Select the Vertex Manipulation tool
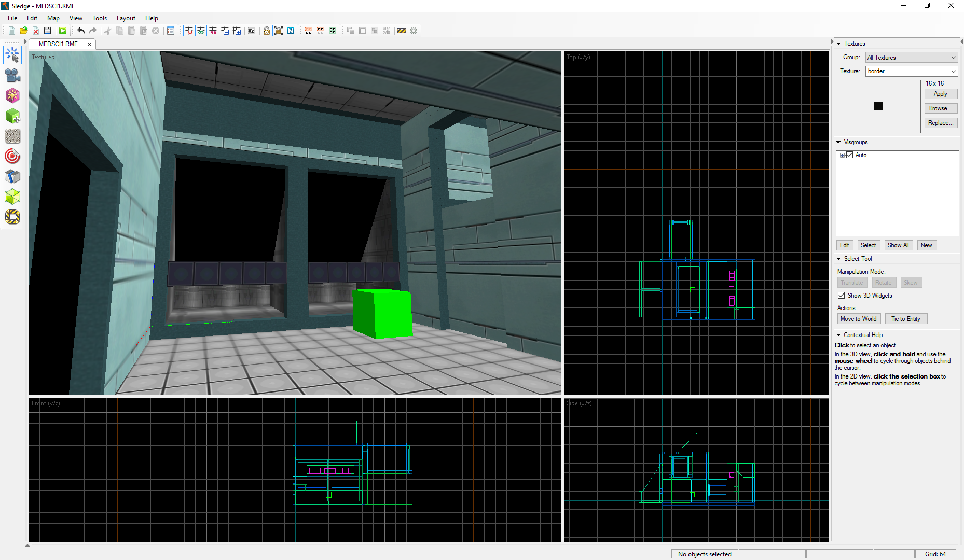964x560 pixels. (x=12, y=197)
